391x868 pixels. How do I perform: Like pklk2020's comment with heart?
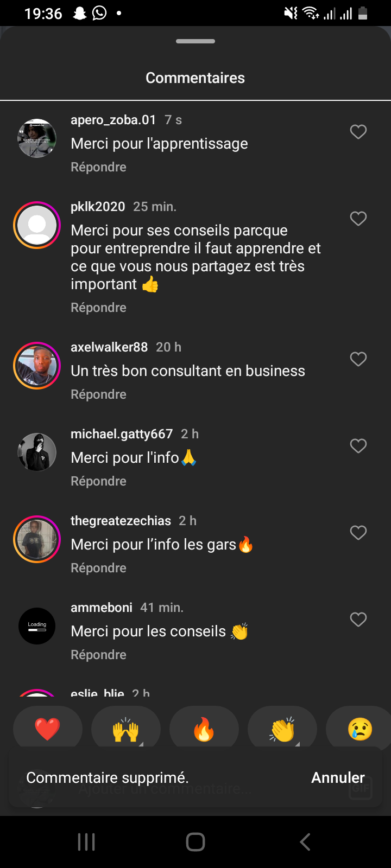point(358,219)
